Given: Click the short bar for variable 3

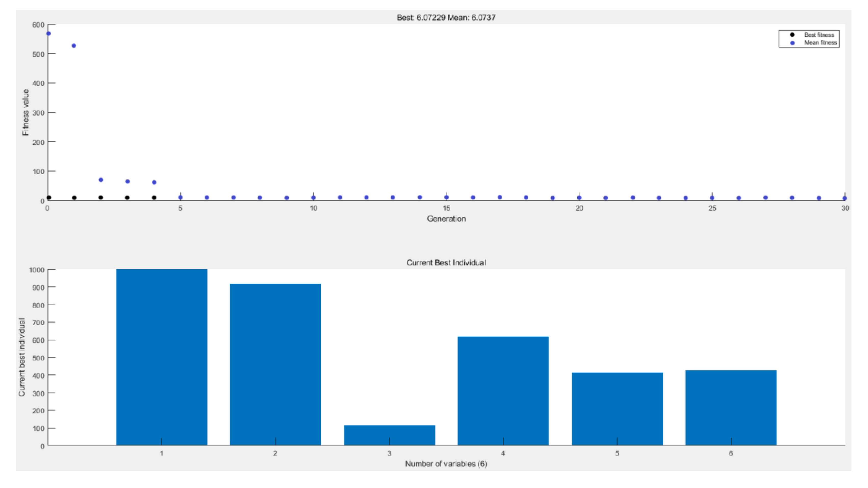Looking at the screenshot, I should pos(389,435).
